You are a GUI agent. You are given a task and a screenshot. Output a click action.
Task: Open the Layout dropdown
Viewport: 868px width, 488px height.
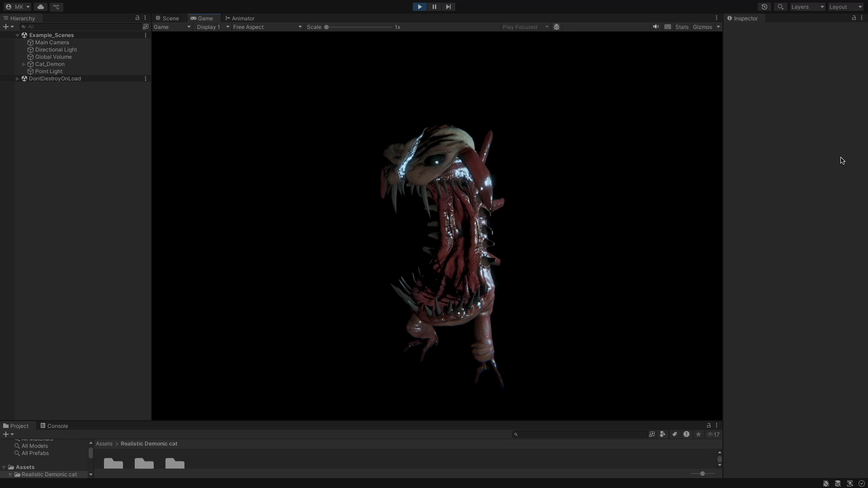point(845,7)
